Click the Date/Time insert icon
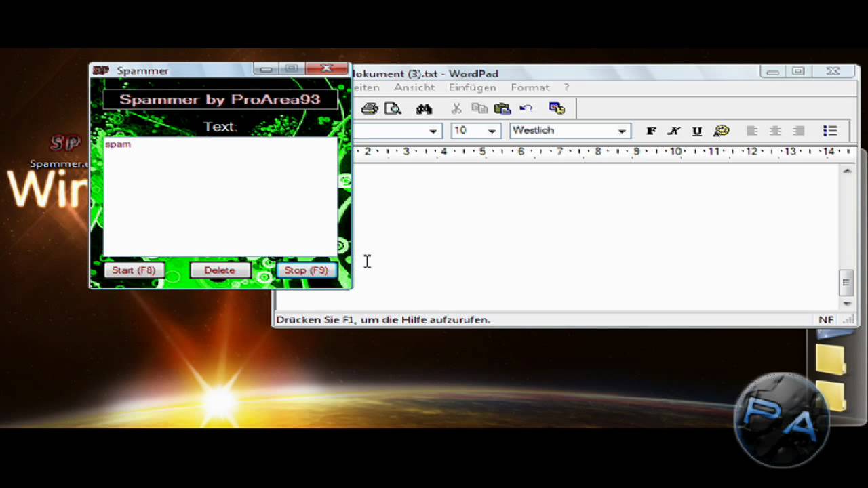 click(x=557, y=108)
